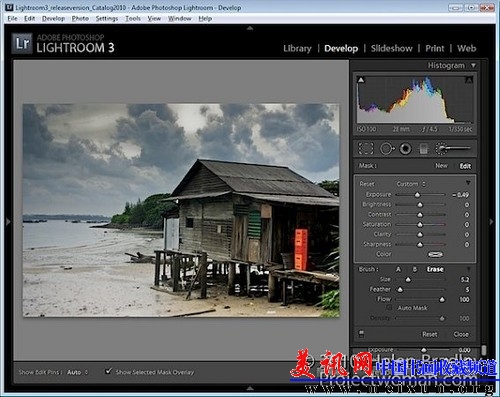This screenshot has height=397, width=500.
Task: Toggle the adjustment brush panel switch
Action: pos(361,334)
